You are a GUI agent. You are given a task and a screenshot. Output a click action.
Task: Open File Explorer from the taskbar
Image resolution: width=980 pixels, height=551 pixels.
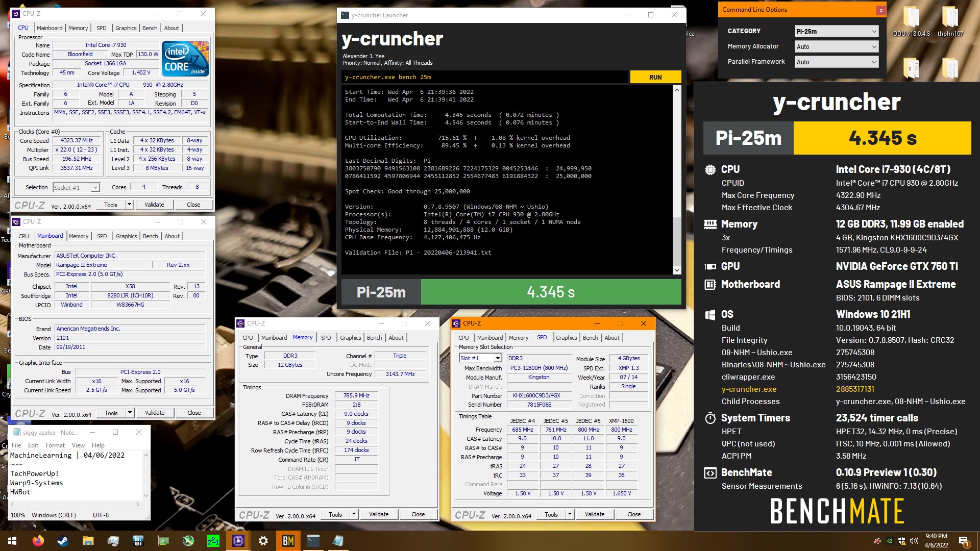coord(88,541)
